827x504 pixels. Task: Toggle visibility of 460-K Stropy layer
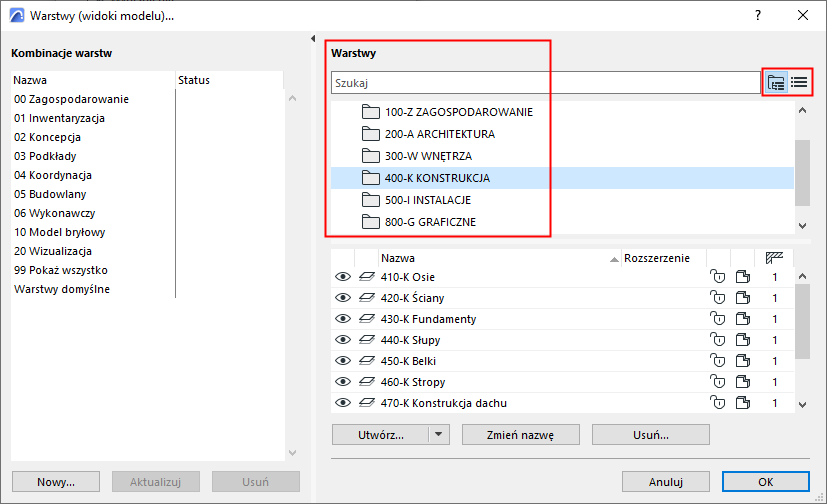[343, 382]
